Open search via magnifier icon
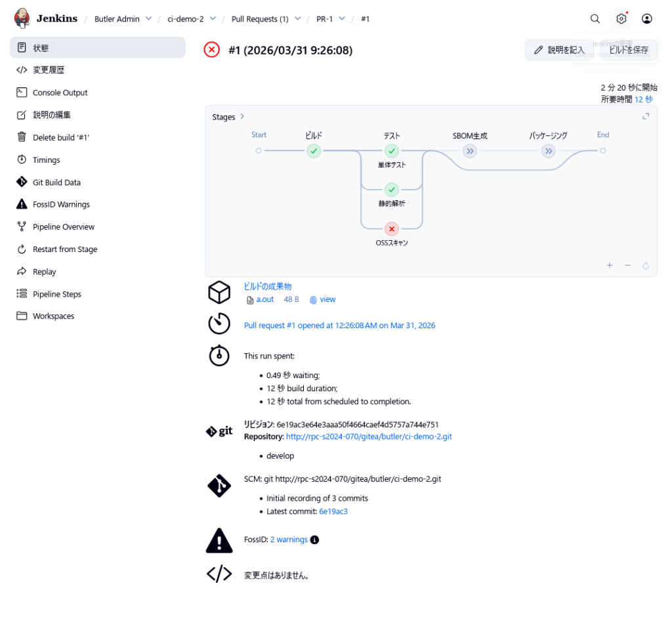 click(595, 19)
